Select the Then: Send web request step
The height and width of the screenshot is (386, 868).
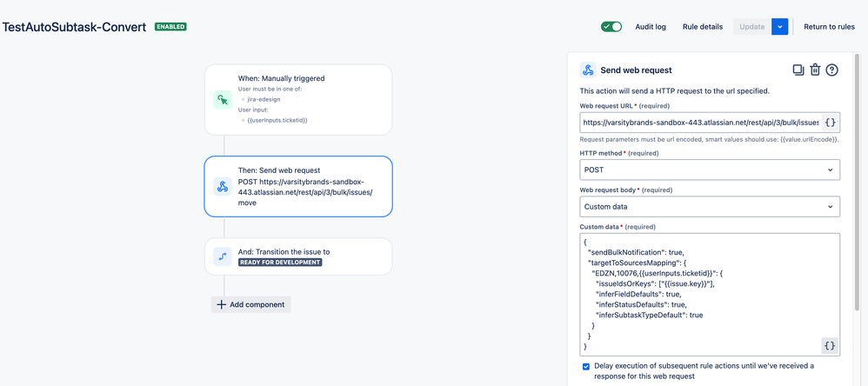298,186
